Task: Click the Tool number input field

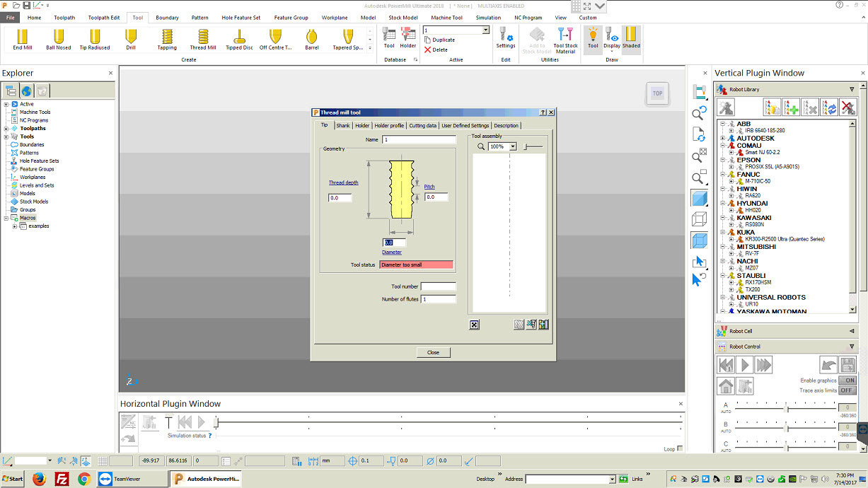Action: [439, 286]
